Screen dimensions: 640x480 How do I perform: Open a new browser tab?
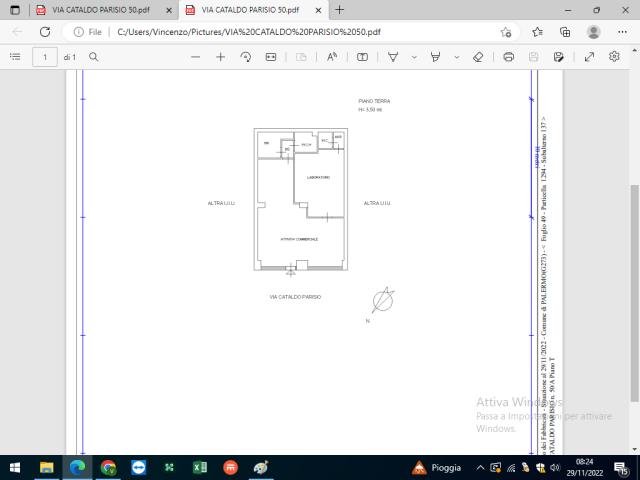(339, 10)
